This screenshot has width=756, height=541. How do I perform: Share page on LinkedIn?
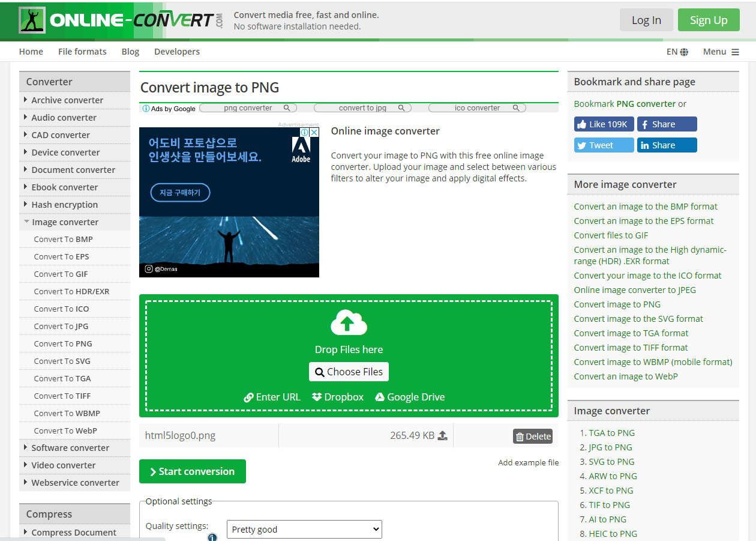point(667,145)
